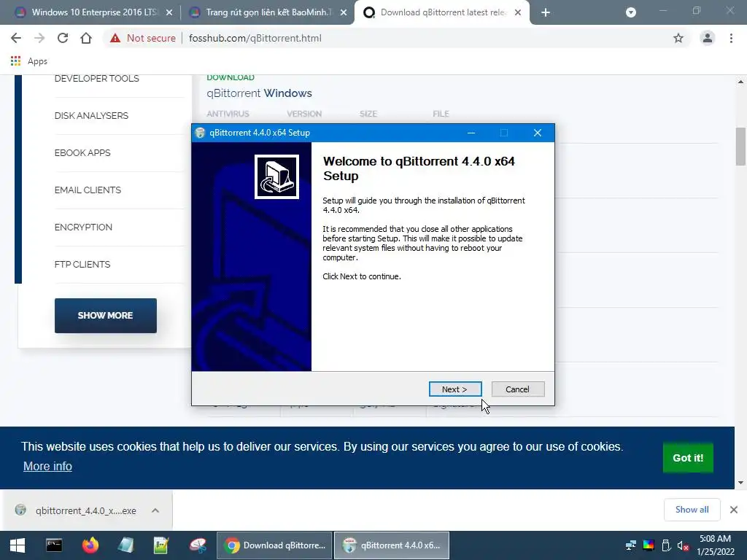Open the Windows Start menu
The image size is (747, 560).
pyautogui.click(x=18, y=545)
